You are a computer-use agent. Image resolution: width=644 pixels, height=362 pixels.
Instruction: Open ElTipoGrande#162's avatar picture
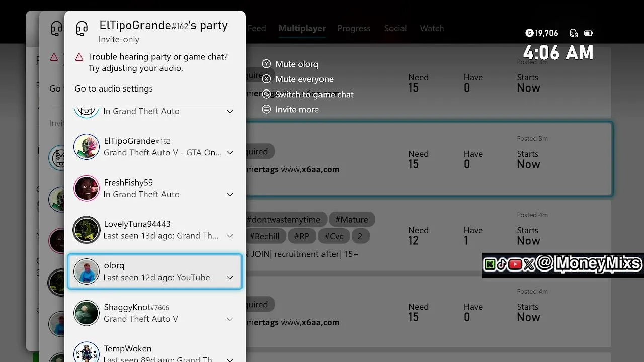(x=87, y=147)
